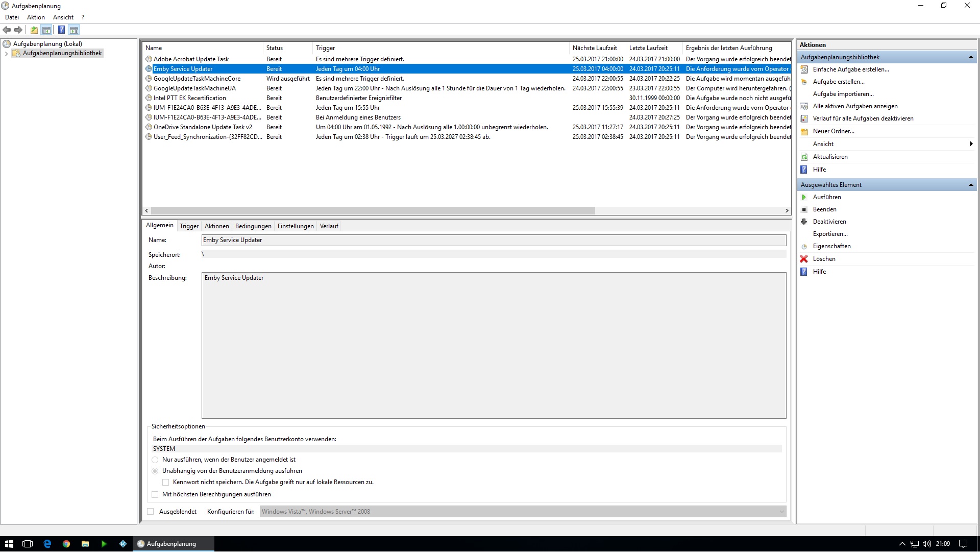Click the horizontal scrollbar thumb of task list
Screen dimensions: 980x552
[373, 211]
